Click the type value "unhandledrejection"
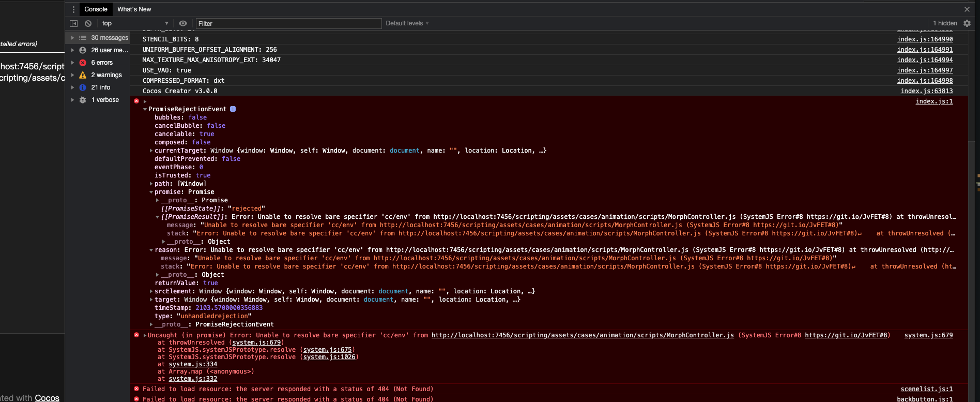This screenshot has height=402, width=980. click(214, 316)
